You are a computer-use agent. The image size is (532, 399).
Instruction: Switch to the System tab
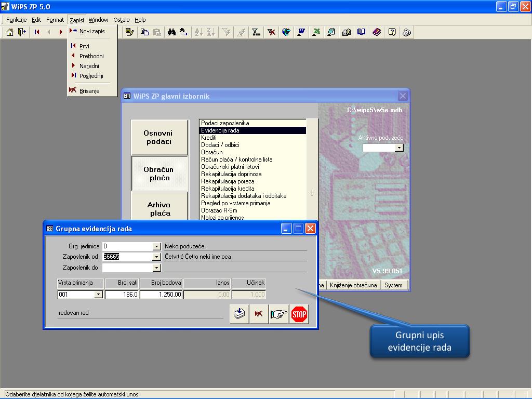[394, 285]
